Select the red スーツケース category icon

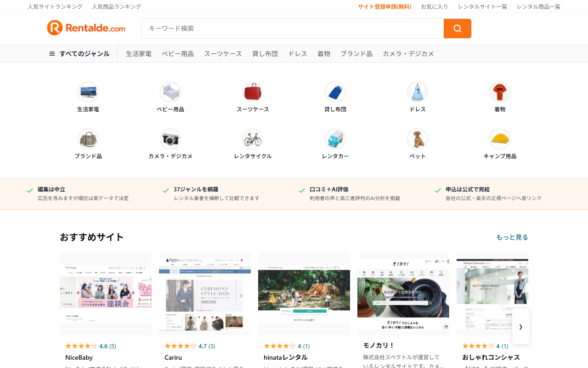pos(253,92)
